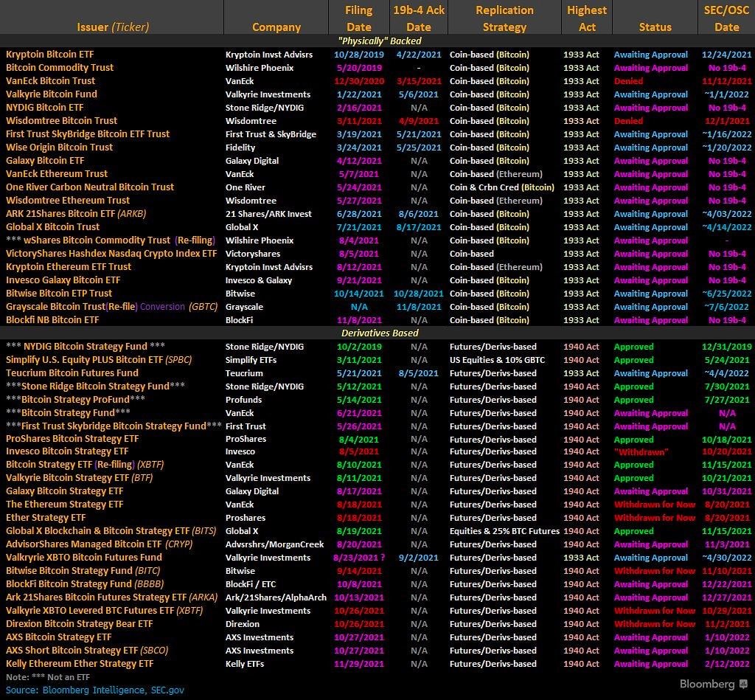
Task: Click the Note: *** Not an ETF footnote
Action: (x=48, y=677)
